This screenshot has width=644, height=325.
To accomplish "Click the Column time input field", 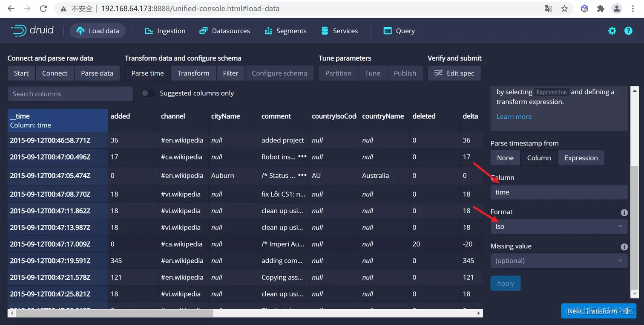I will pyautogui.click(x=559, y=192).
